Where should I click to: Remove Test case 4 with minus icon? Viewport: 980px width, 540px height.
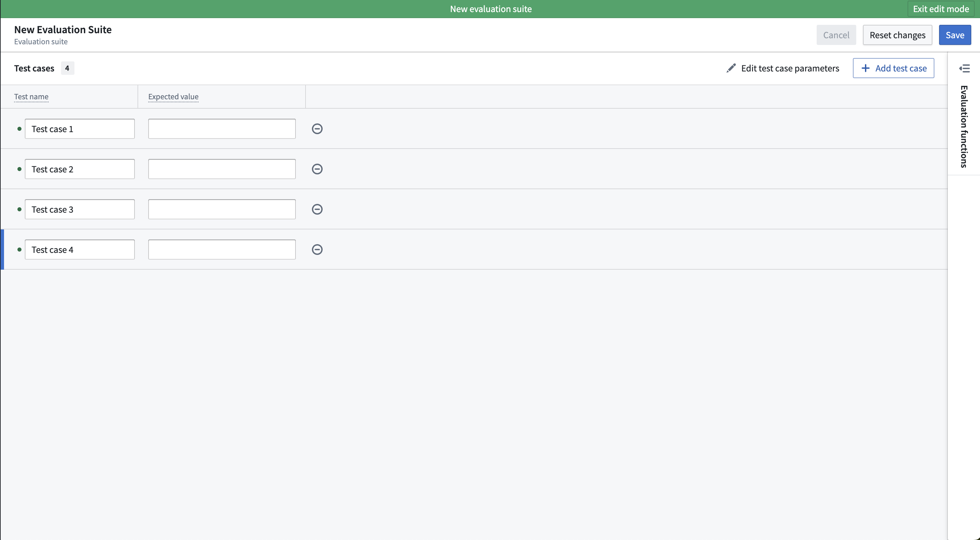click(317, 250)
